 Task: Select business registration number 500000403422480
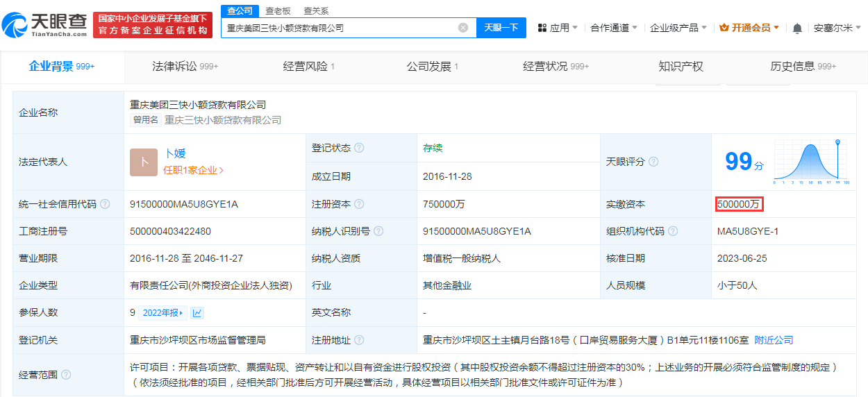(170, 231)
